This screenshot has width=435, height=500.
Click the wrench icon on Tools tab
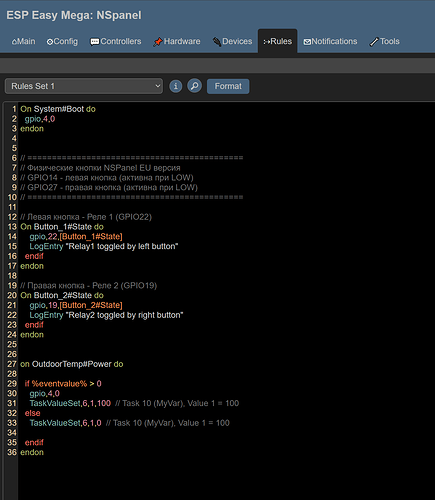(x=374, y=42)
